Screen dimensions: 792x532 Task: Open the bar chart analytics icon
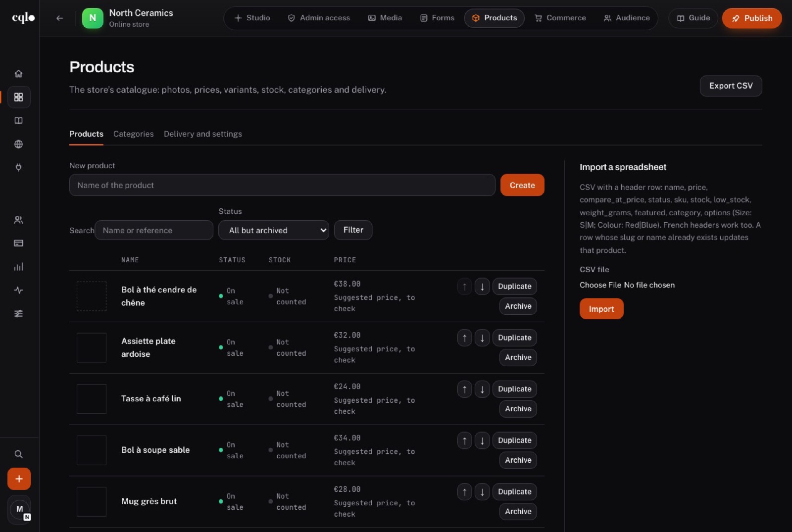coord(18,267)
